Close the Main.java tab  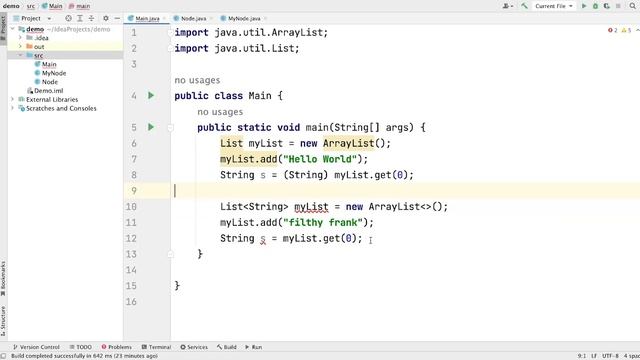pos(164,18)
